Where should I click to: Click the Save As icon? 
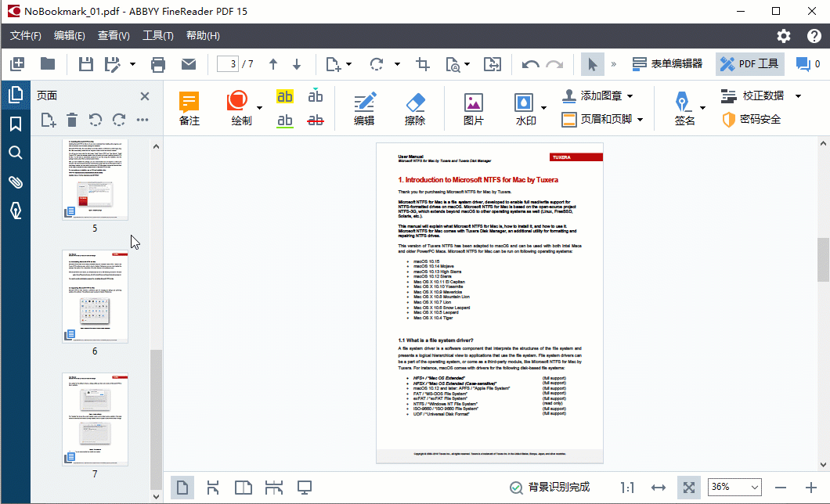pyautogui.click(x=112, y=64)
